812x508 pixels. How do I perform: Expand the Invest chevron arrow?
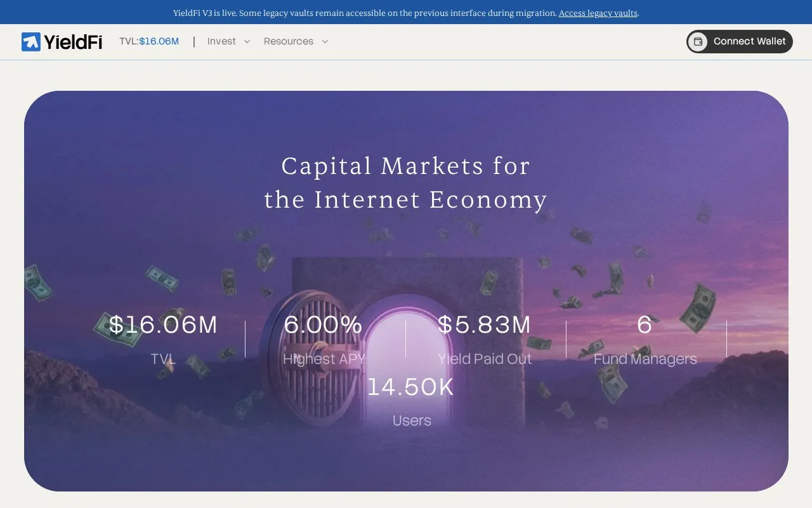[247, 41]
